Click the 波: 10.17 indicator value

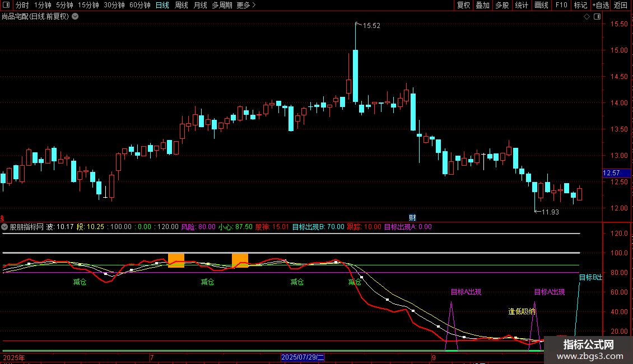click(x=60, y=227)
